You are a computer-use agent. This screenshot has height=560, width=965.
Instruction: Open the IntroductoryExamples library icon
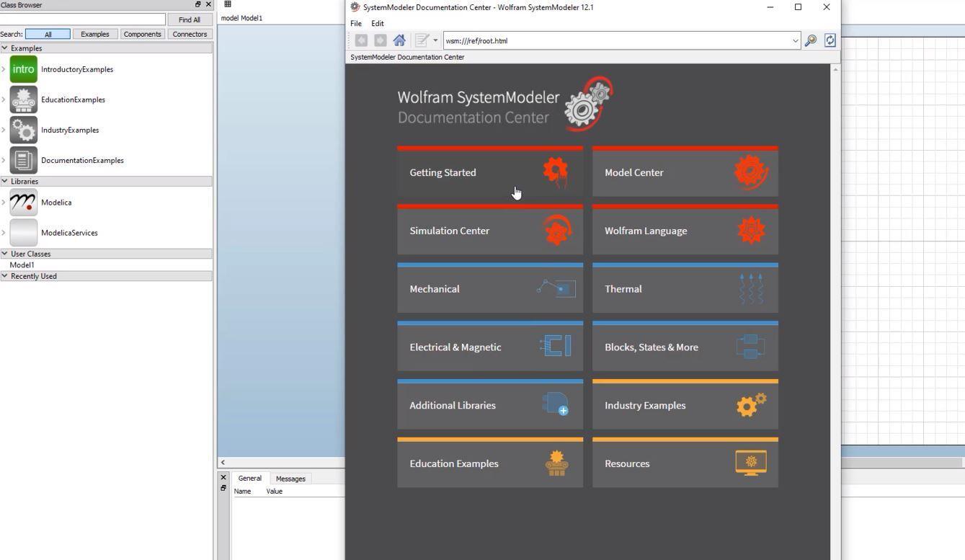tap(22, 68)
